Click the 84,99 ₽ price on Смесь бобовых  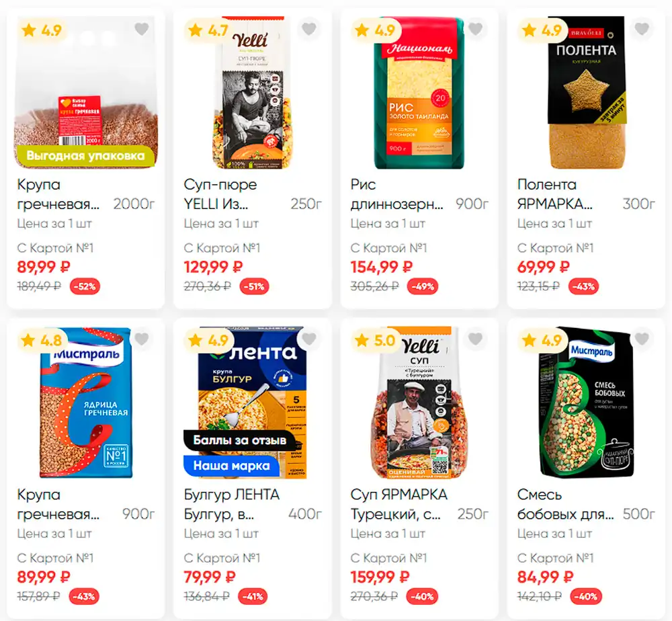(545, 577)
